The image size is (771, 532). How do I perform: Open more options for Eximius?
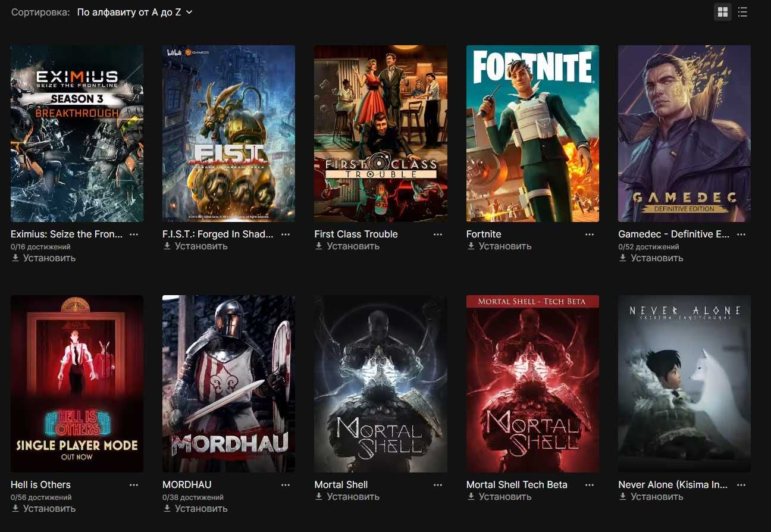[x=134, y=234]
